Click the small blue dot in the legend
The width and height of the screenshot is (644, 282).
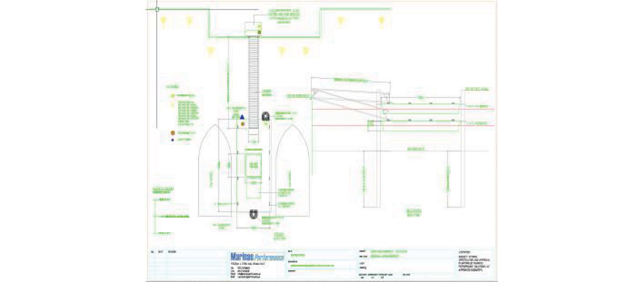pos(173,140)
